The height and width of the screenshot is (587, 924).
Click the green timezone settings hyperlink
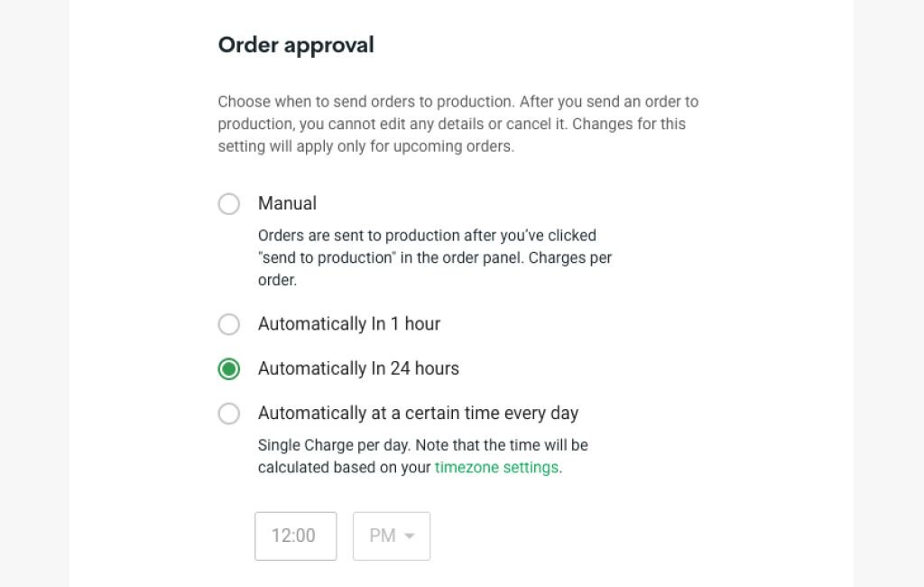coord(495,467)
